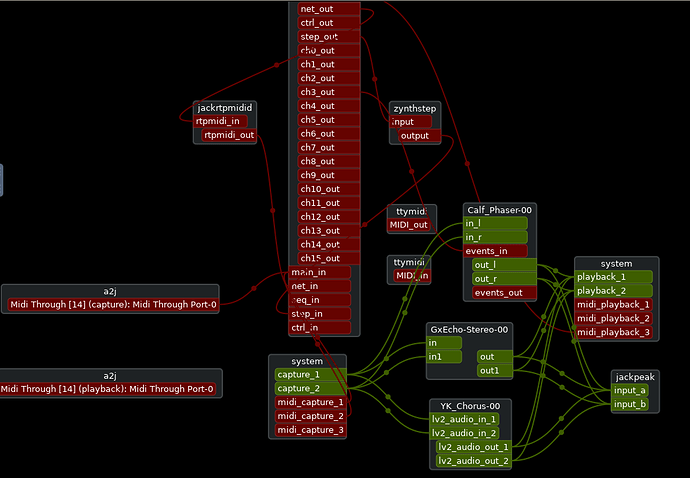Select a2j Midi Through capture port
The width and height of the screenshot is (690, 478).
click(113, 305)
